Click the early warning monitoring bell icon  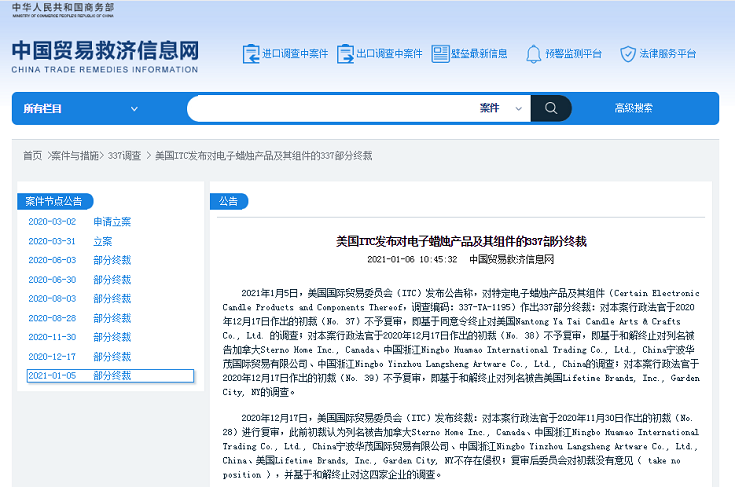pyautogui.click(x=533, y=54)
